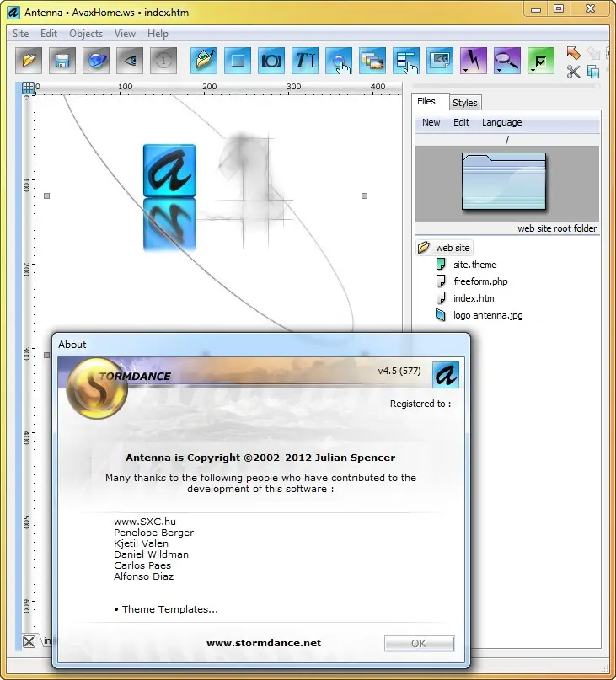Open the green checkbox form tools dropdown

pyautogui.click(x=541, y=61)
